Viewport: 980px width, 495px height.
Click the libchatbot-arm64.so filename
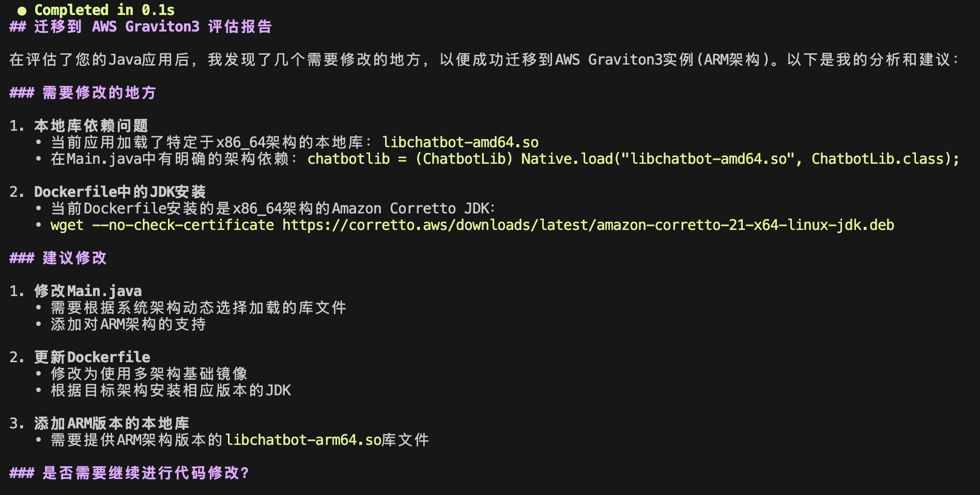click(x=303, y=440)
